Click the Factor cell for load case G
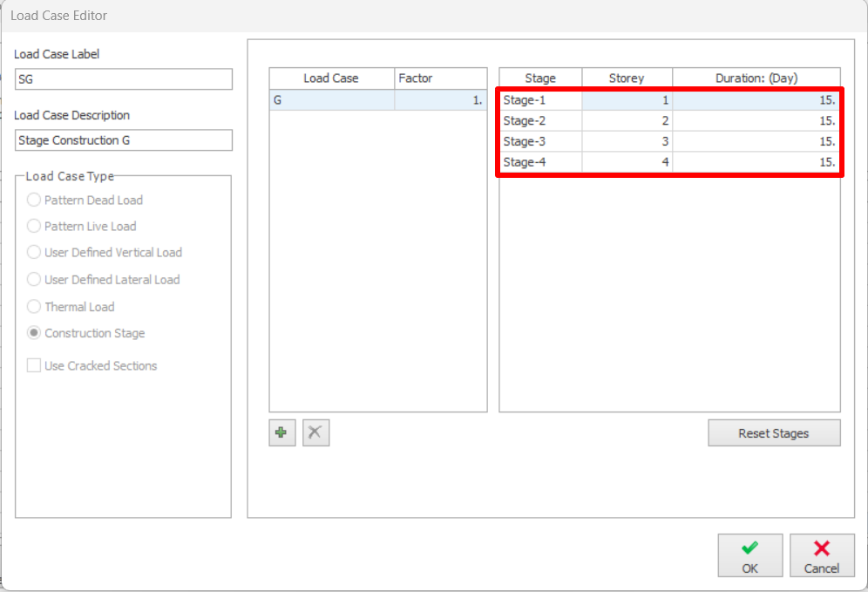This screenshot has height=592, width=868. point(440,100)
